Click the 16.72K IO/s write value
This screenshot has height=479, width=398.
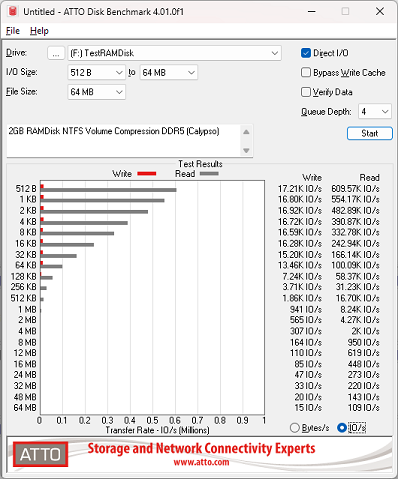(x=300, y=222)
